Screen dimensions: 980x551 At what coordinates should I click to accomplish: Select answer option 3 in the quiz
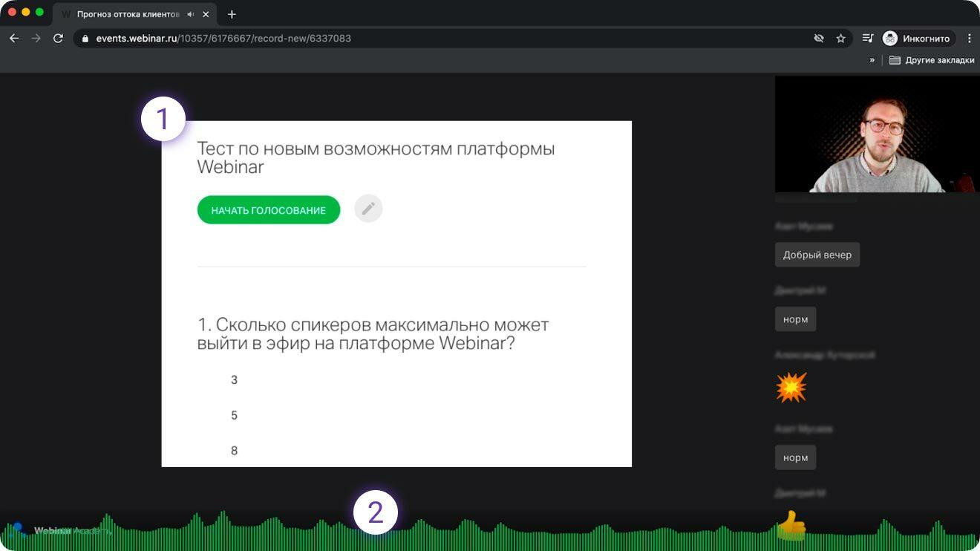(x=235, y=379)
